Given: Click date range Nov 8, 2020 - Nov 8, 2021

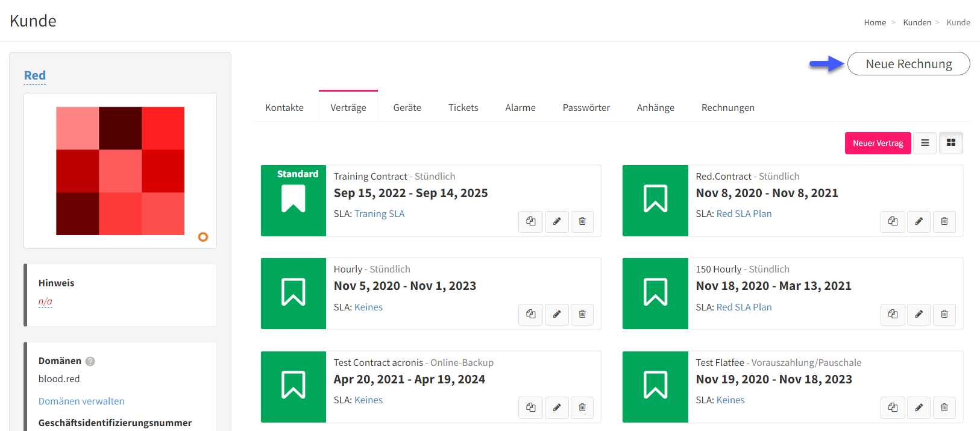Looking at the screenshot, I should click(x=767, y=193).
